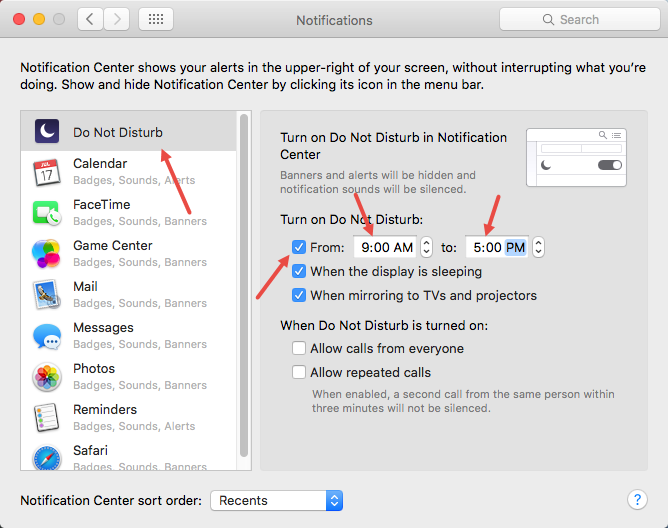Go back with the left chevron button
Screen dimensions: 668x528
(90, 19)
